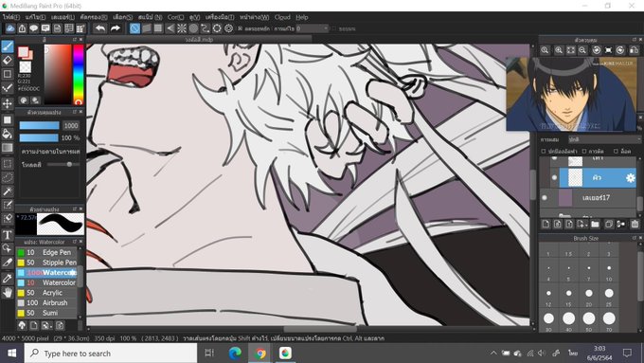The width and height of the screenshot is (644, 363).
Task: Select the Eraser tool
Action: [8, 61]
